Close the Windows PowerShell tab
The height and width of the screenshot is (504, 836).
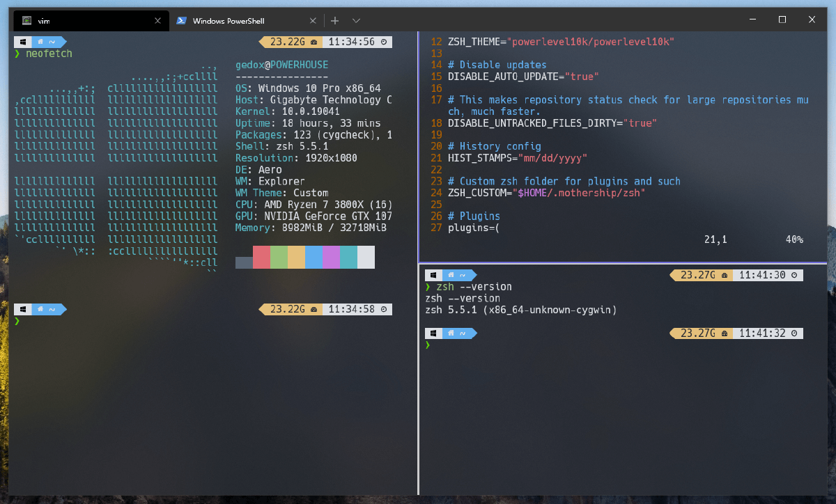pyautogui.click(x=313, y=21)
